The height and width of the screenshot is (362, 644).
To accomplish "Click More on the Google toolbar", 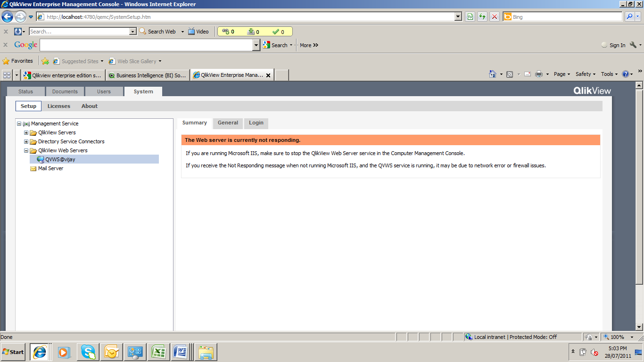I will (309, 45).
